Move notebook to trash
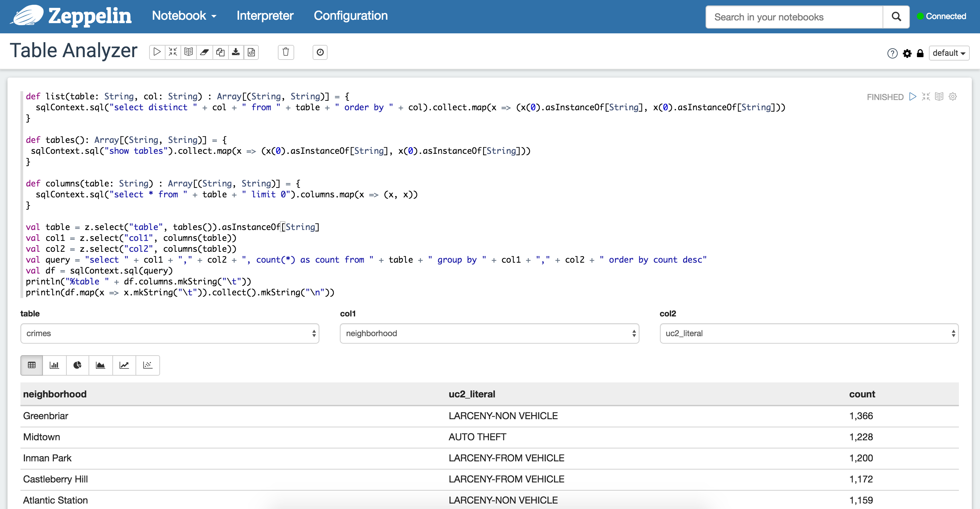980x509 pixels. (286, 52)
